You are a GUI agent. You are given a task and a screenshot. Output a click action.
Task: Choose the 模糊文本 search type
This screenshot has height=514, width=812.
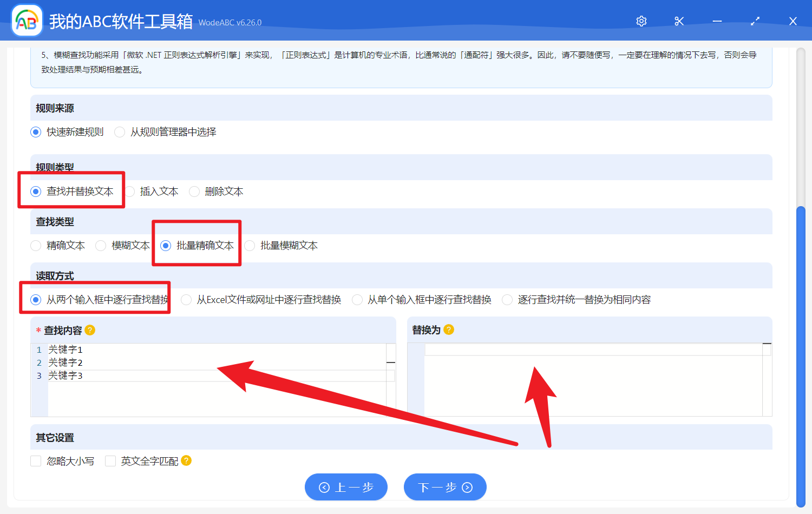click(x=101, y=245)
